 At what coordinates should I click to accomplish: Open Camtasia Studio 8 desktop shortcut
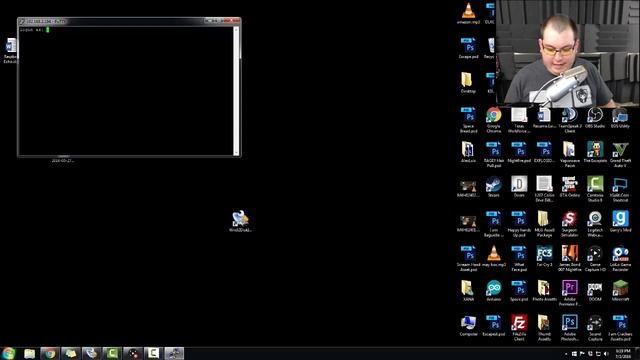coord(595,189)
